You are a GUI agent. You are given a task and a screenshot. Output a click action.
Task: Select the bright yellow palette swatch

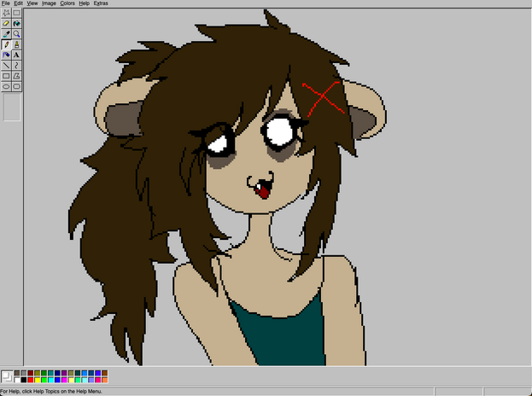(38, 380)
